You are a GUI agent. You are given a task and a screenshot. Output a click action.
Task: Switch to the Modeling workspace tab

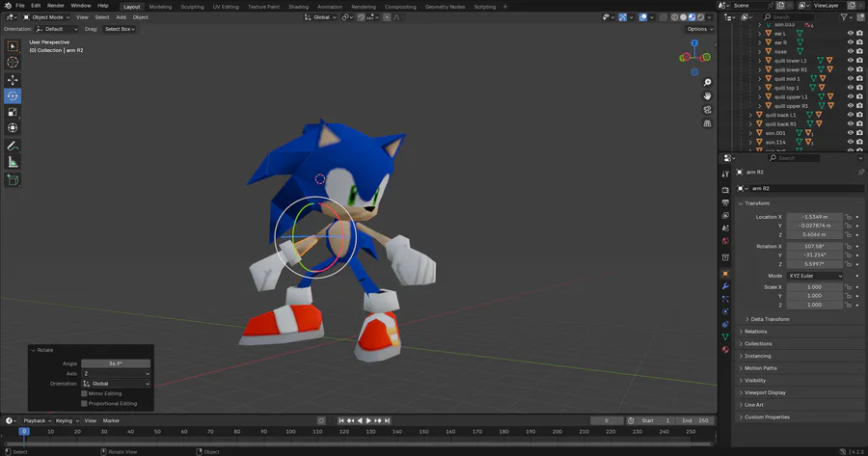click(x=160, y=7)
